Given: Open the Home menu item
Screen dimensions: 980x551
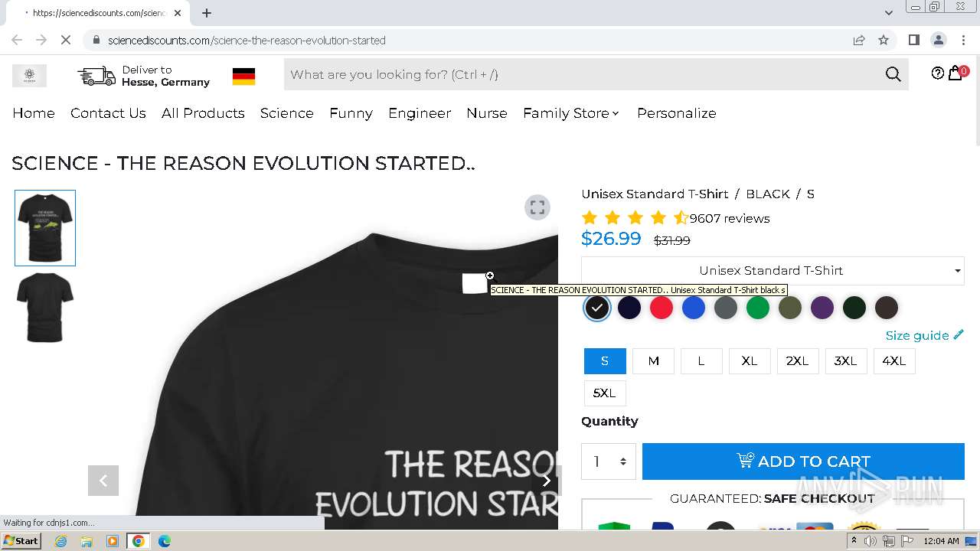Looking at the screenshot, I should click(34, 113).
